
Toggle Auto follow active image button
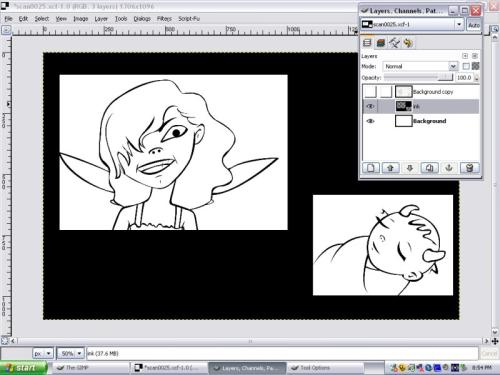click(474, 25)
